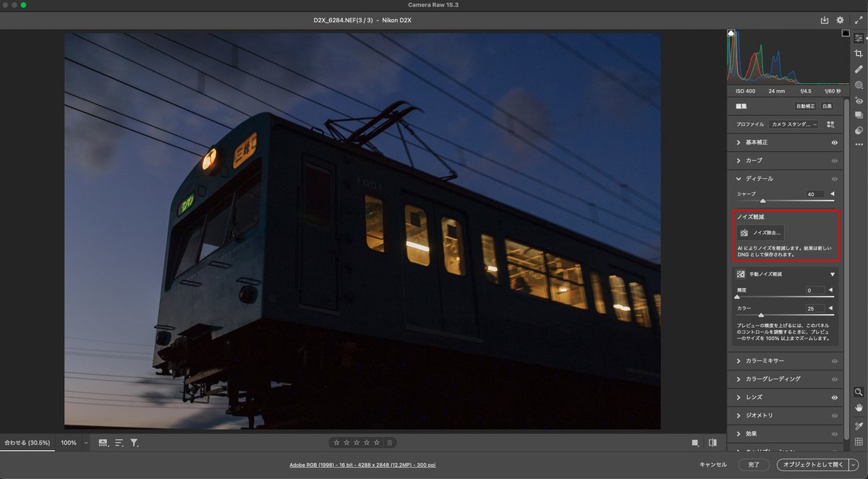Toggle shadow clipping warning in histogram

point(731,33)
